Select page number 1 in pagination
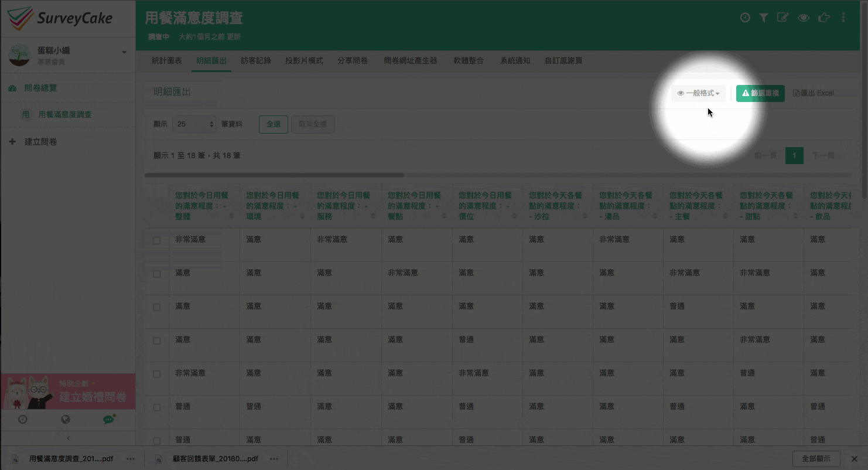Screen dimensions: 868x470 794,156
